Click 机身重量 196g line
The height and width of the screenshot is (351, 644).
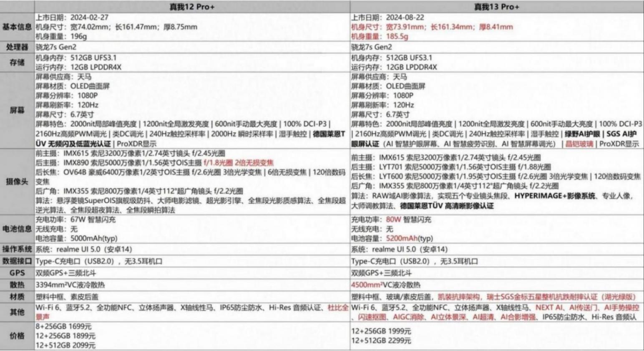click(x=61, y=36)
